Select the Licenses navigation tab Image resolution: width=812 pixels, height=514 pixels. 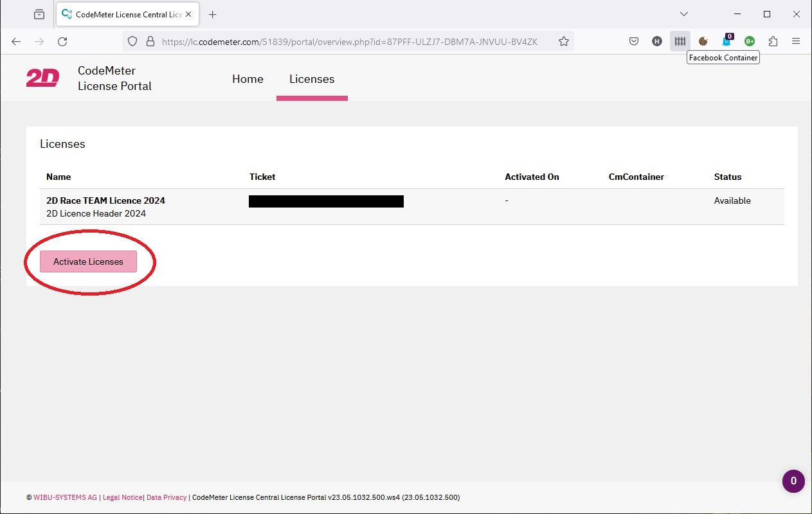pyautogui.click(x=312, y=79)
